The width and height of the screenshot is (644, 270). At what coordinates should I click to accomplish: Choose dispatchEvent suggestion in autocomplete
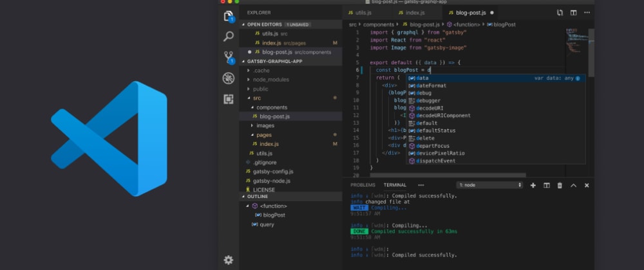pyautogui.click(x=496, y=161)
